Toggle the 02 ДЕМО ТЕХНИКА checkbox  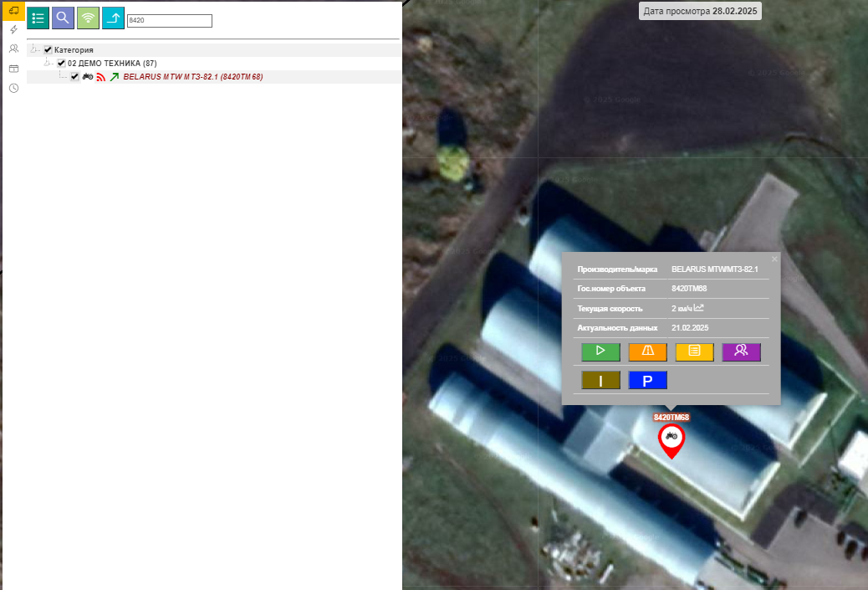pyautogui.click(x=61, y=64)
